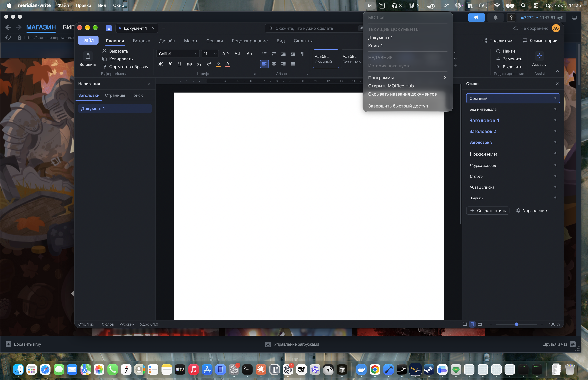The height and width of the screenshot is (380, 588).
Task: Click the text highlight color icon
Action: [218, 64]
